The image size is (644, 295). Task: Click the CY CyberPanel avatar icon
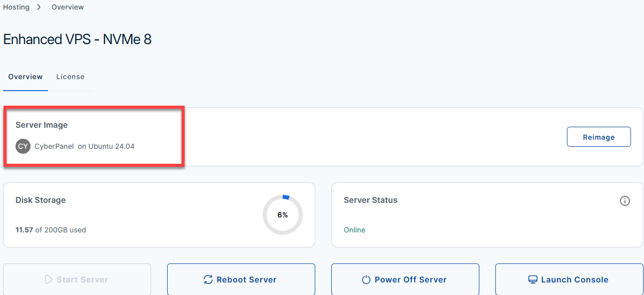(x=23, y=146)
